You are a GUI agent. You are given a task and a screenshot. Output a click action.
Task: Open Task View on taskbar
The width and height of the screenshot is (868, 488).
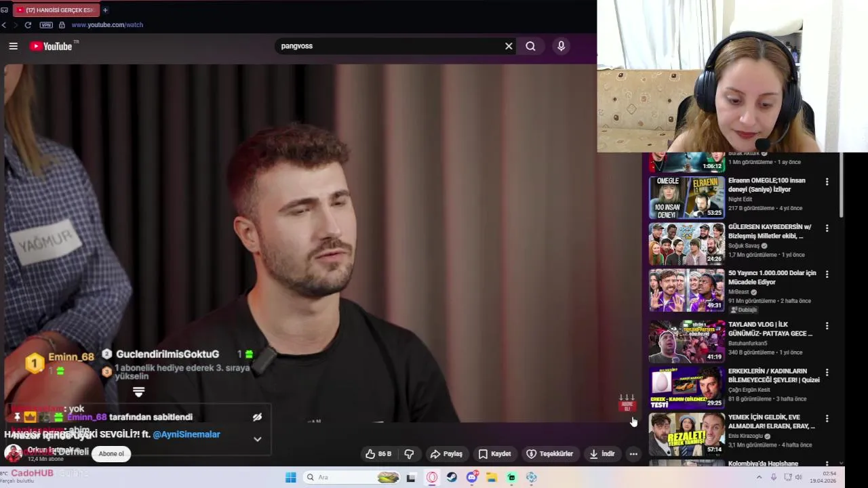410,477
